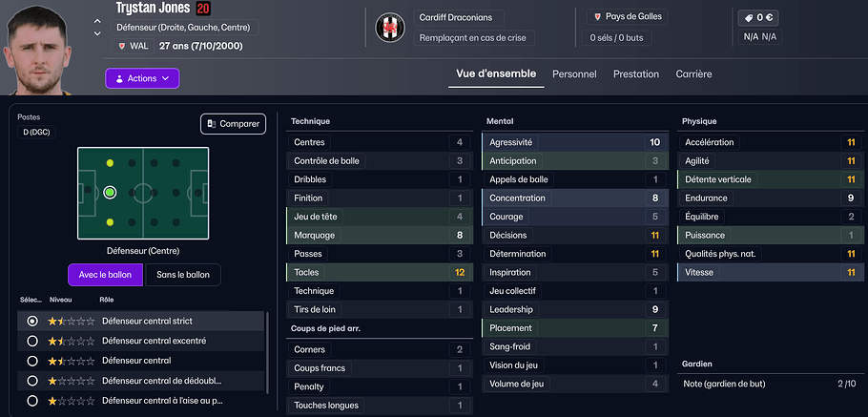The height and width of the screenshot is (417, 868).
Task: Click the Comparer button
Action: 233,124
